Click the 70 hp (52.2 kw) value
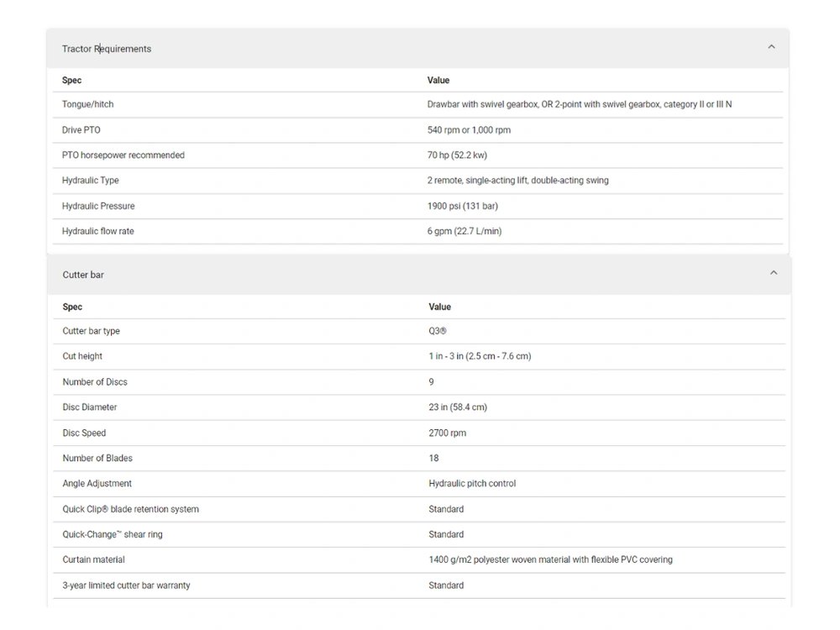This screenshot has height=630, width=840. coord(457,155)
